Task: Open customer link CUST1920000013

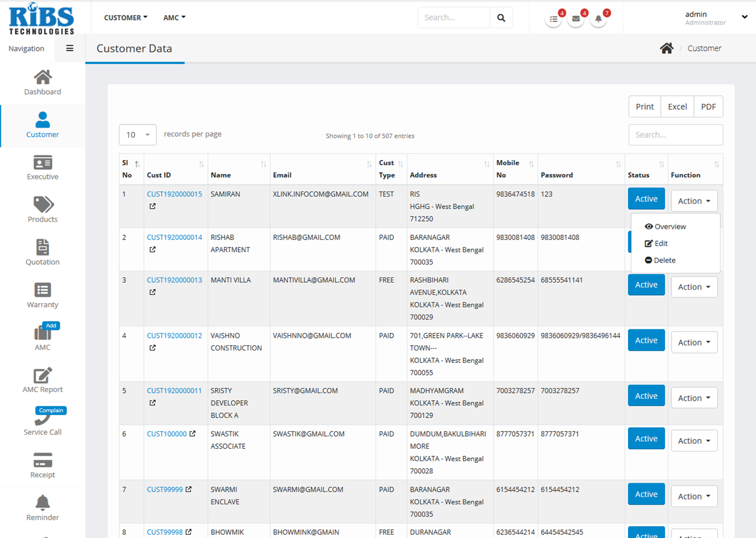Action: (x=174, y=280)
